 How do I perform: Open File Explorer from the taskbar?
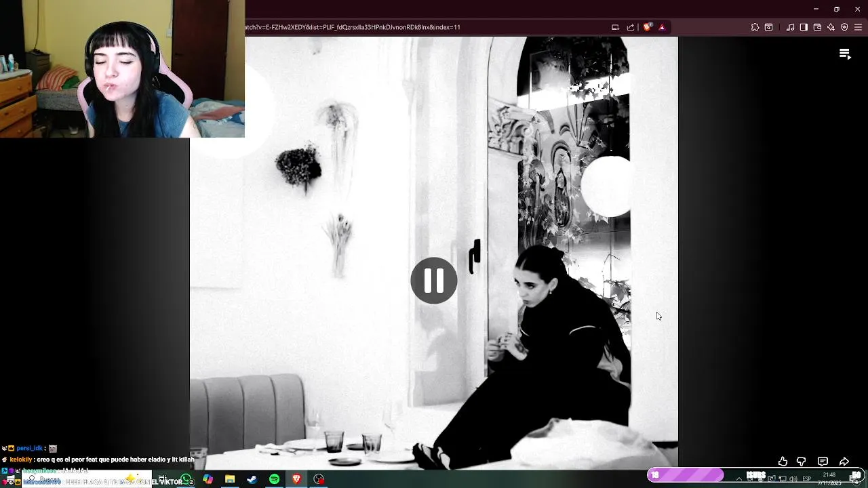pos(230,479)
